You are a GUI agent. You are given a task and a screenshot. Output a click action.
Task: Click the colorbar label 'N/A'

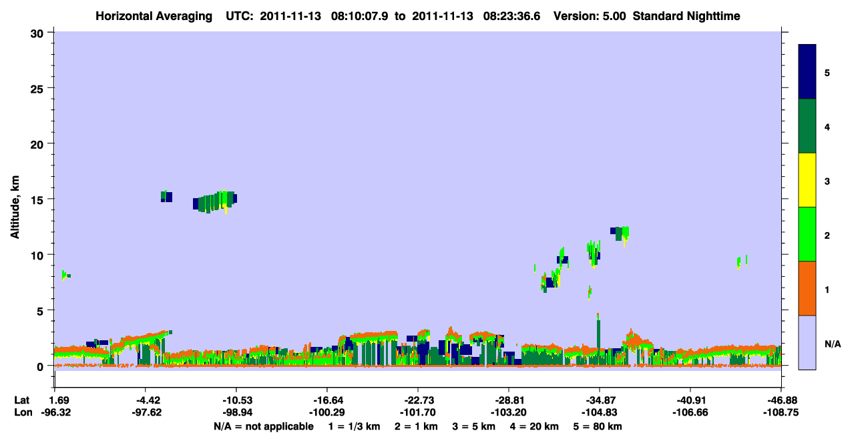(x=832, y=344)
